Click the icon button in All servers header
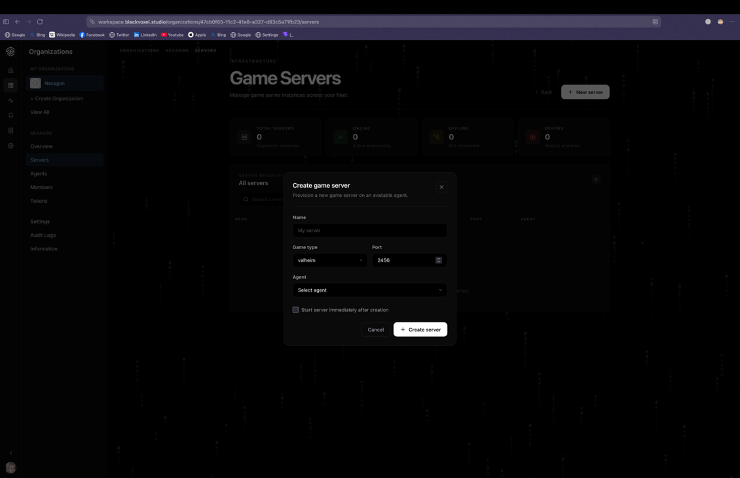Screen dimensions: 740x478 pos(596,179)
